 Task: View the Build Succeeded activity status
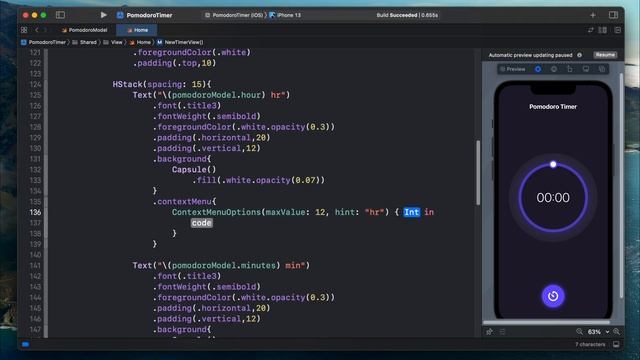tap(407, 15)
